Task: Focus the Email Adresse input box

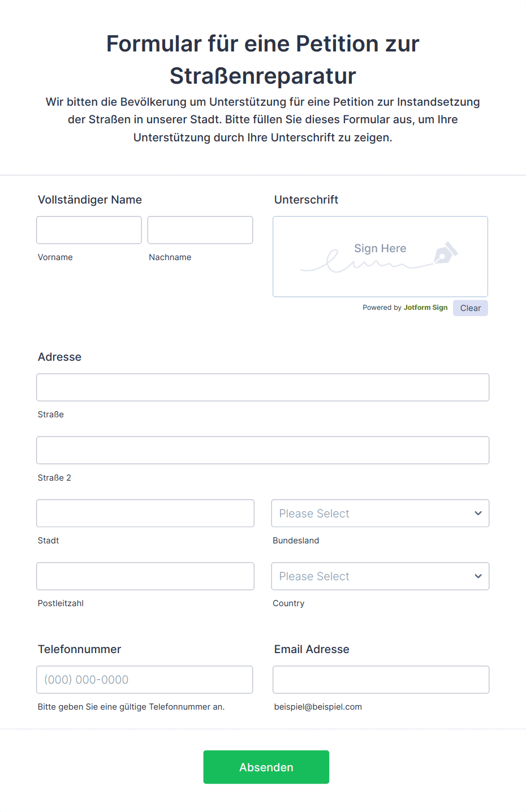Action: coord(381,680)
